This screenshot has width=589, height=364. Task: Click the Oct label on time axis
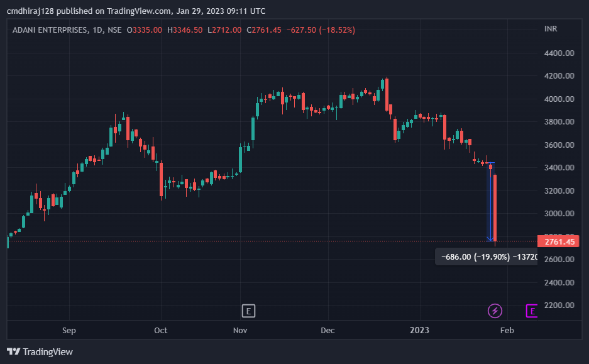point(161,331)
